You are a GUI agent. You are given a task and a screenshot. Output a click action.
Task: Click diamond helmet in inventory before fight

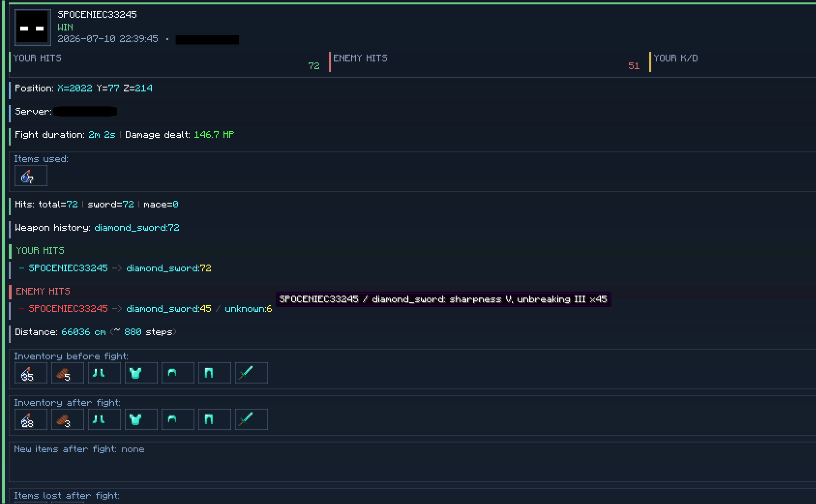[x=178, y=373]
